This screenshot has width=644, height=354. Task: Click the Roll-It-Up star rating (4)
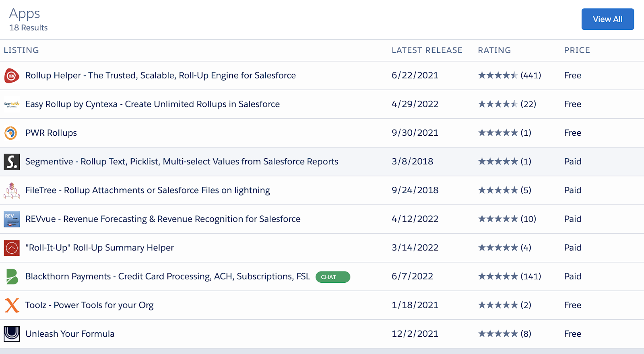pyautogui.click(x=505, y=248)
